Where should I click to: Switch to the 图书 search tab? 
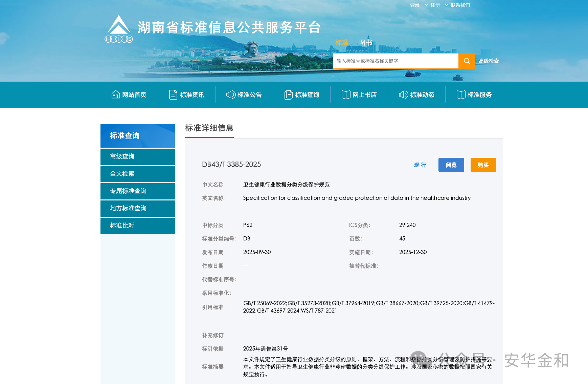point(366,43)
